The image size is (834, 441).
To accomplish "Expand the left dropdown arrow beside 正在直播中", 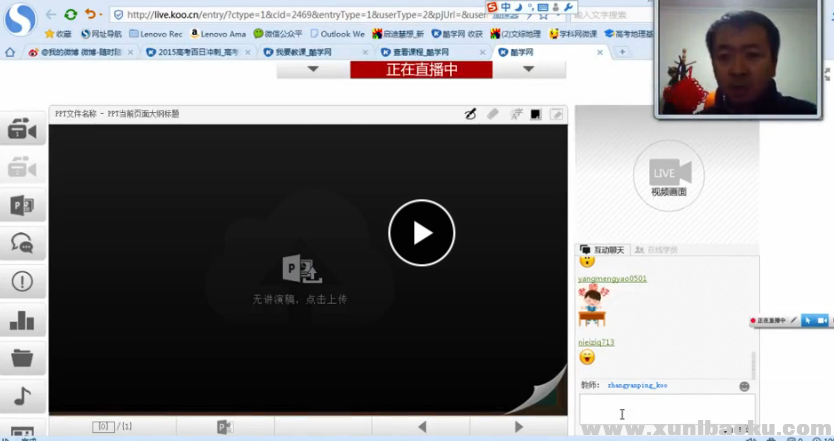I will [313, 69].
